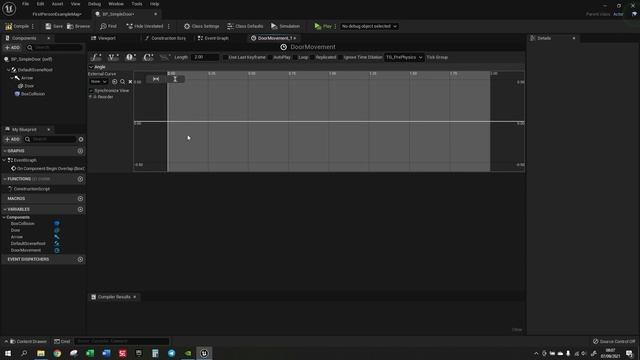Use selected asset for External Curve
Image resolution: width=640 pixels, height=360 pixels.
click(x=115, y=82)
